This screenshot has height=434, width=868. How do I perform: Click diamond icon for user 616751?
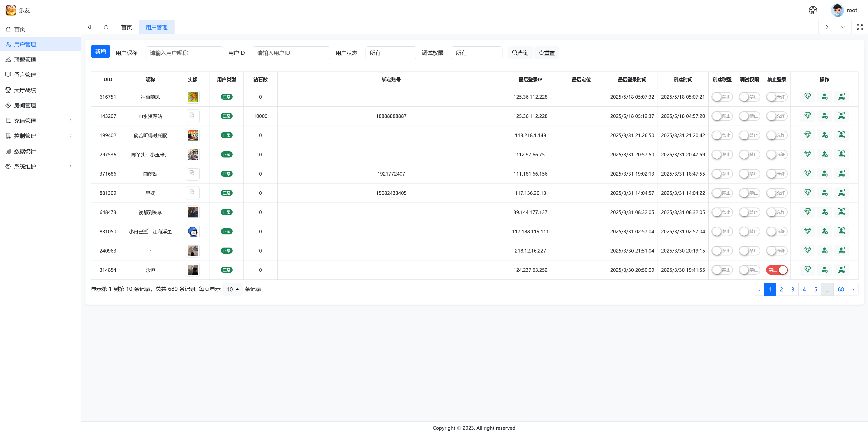click(x=807, y=96)
